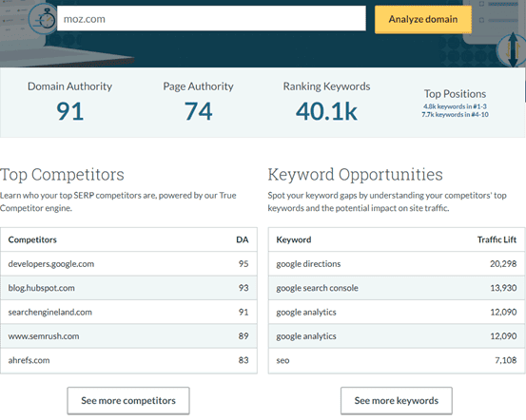Click the google search console keyword
Viewport: 526px width, 420px height.
pos(317,288)
